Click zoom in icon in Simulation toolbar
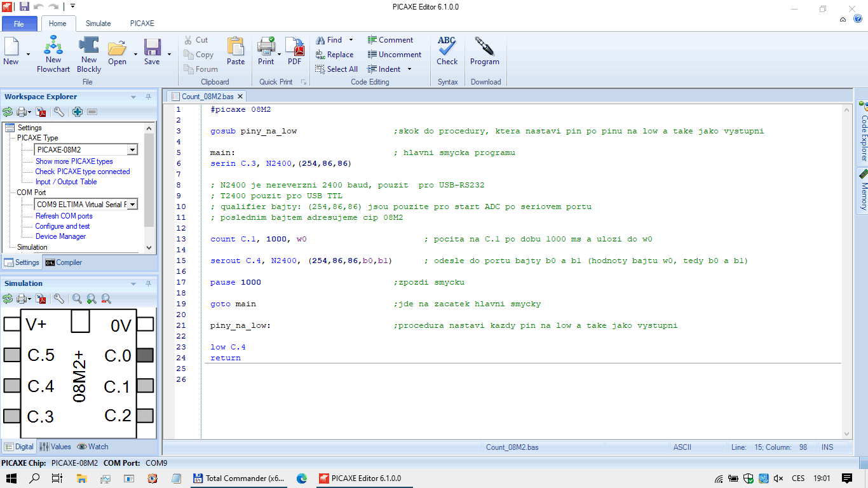868x488 pixels. (x=92, y=299)
